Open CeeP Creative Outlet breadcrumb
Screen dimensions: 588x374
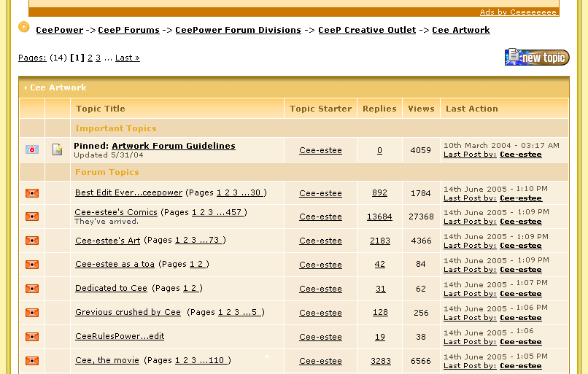367,30
